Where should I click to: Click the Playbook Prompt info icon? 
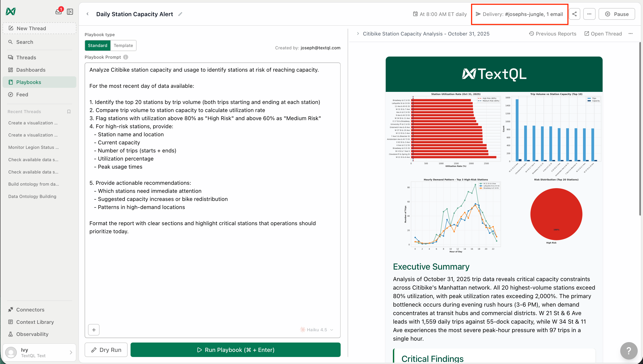[x=125, y=57]
